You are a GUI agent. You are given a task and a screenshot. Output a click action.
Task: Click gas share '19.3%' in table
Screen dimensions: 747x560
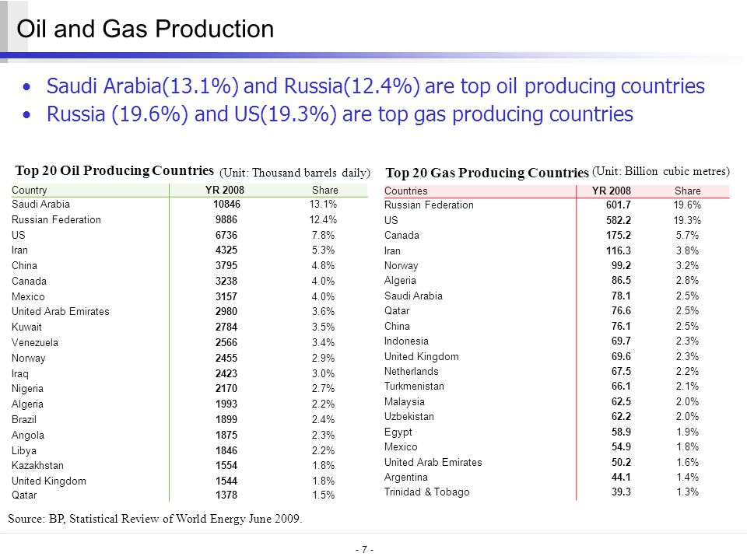tap(687, 220)
